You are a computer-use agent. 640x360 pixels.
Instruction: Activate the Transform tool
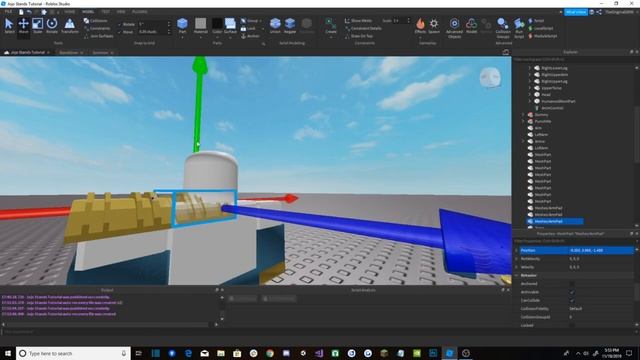coord(70,26)
